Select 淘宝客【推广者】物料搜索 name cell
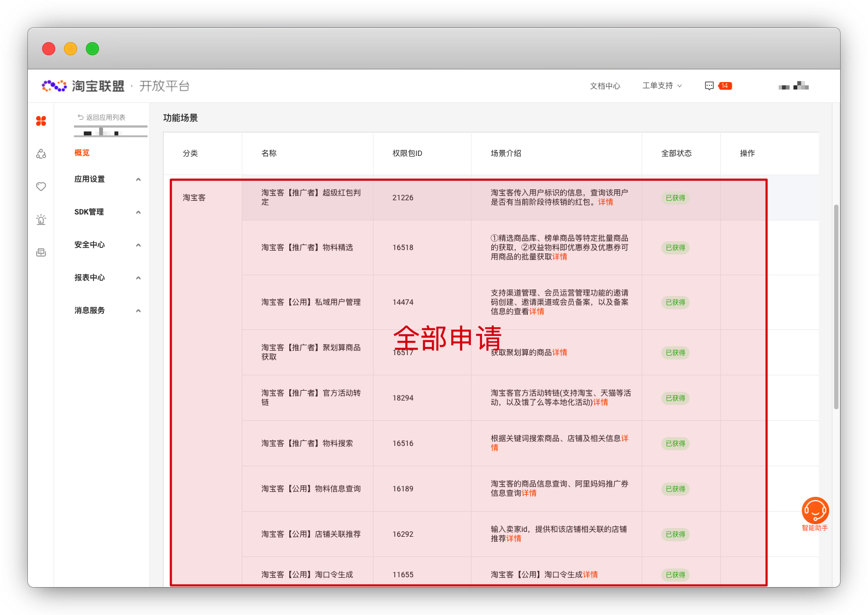The image size is (868, 615). pyautogui.click(x=307, y=443)
